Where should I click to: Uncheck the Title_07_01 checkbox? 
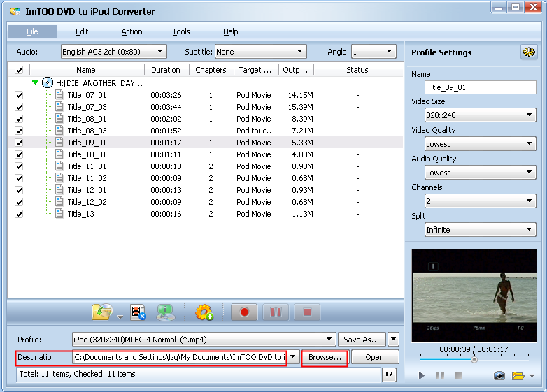[19, 95]
